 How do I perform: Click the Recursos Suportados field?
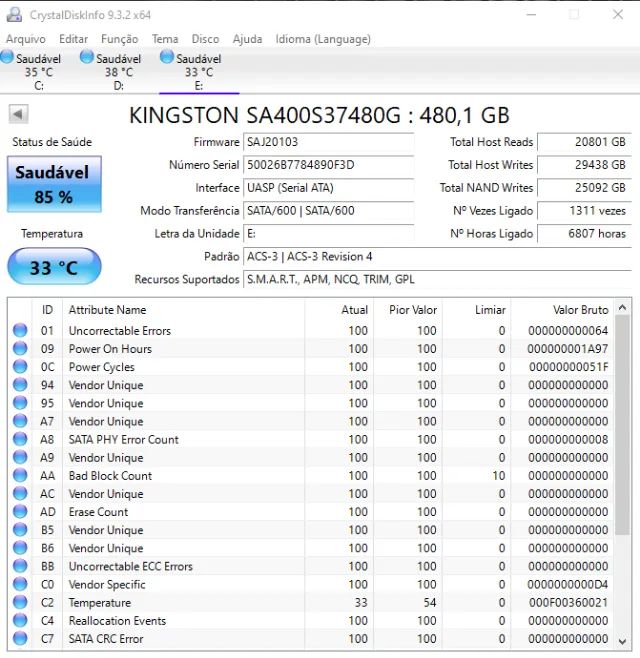437,279
